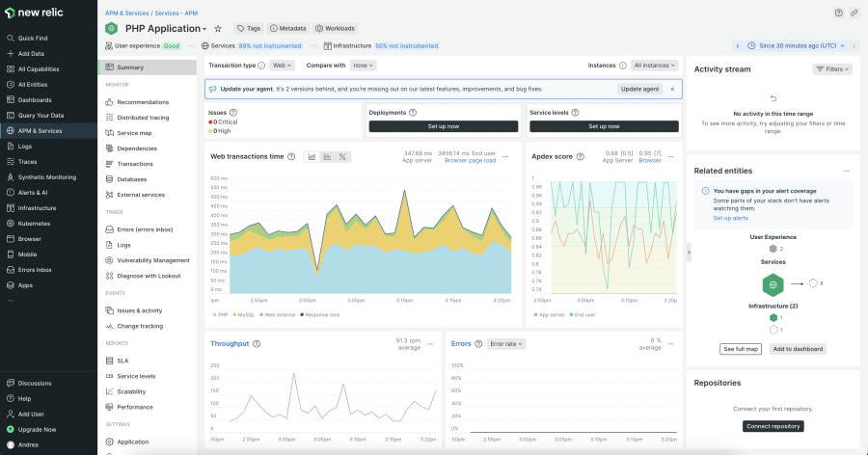Open Distributed tracing in the side menu
The width and height of the screenshot is (868, 455).
click(x=144, y=117)
